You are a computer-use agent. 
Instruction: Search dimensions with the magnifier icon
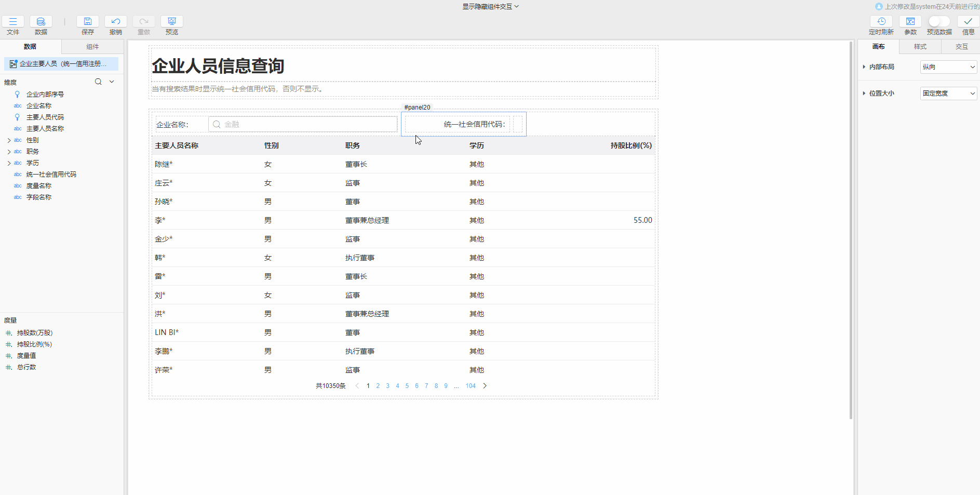point(98,82)
